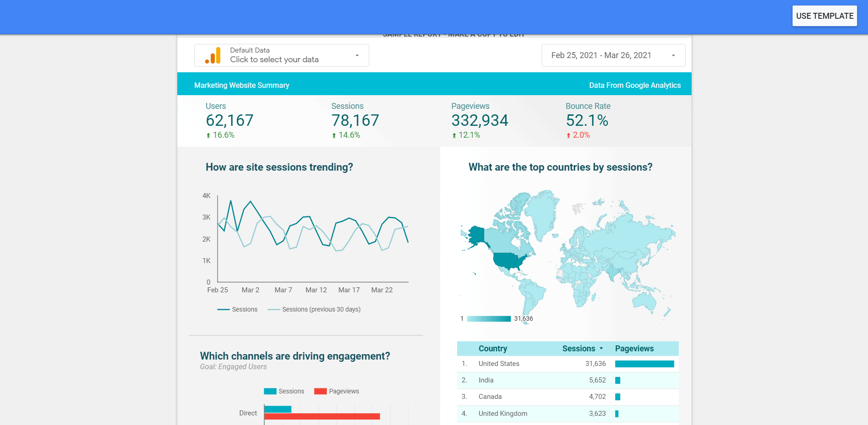Select the Pageviews column header
The image size is (868, 425).
pyautogui.click(x=634, y=349)
